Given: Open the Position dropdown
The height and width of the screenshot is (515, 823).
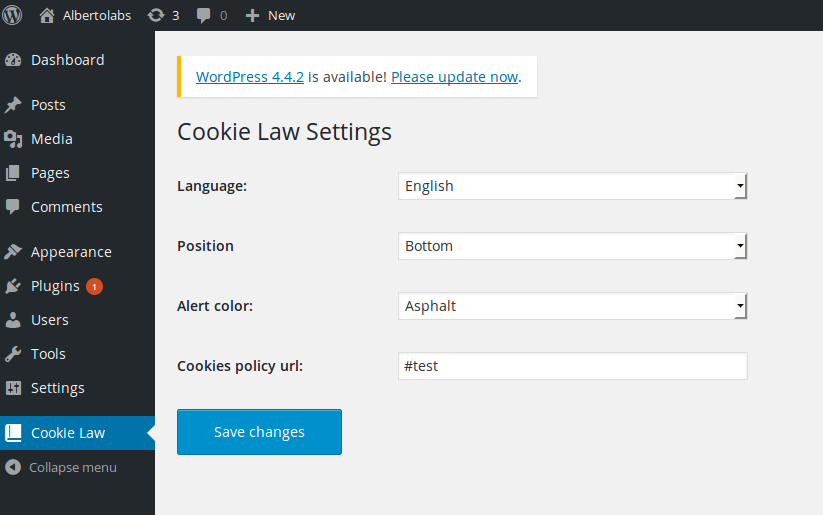Looking at the screenshot, I should coord(572,246).
